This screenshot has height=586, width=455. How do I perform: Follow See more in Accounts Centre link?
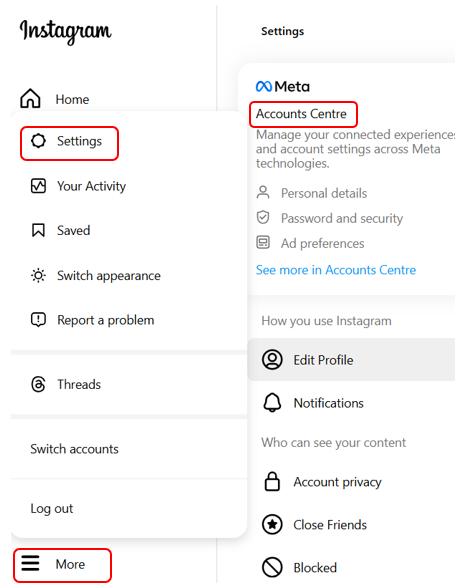336,270
